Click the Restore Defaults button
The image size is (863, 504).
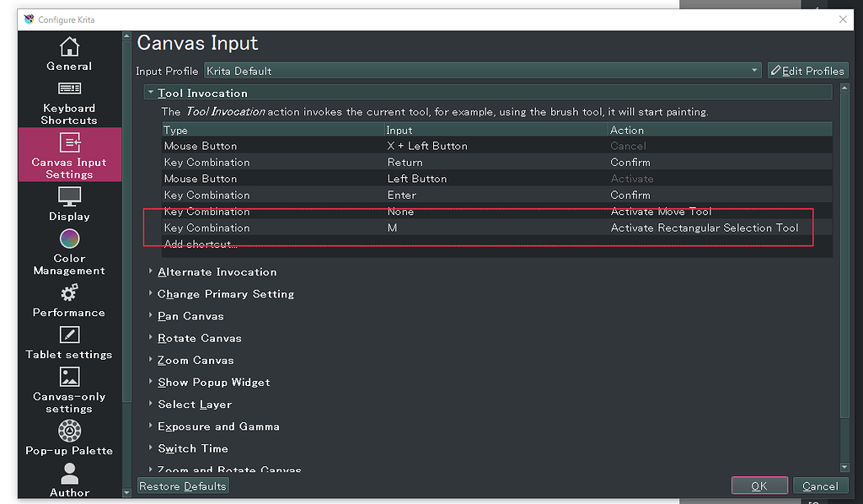click(183, 485)
